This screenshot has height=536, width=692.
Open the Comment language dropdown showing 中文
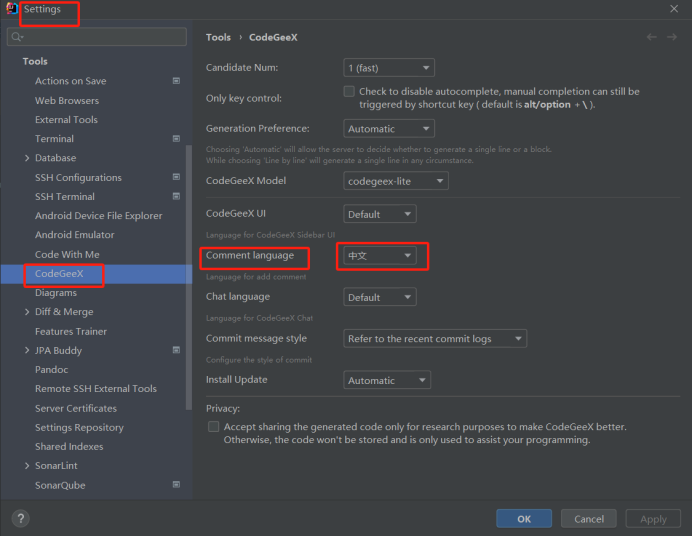(x=380, y=255)
